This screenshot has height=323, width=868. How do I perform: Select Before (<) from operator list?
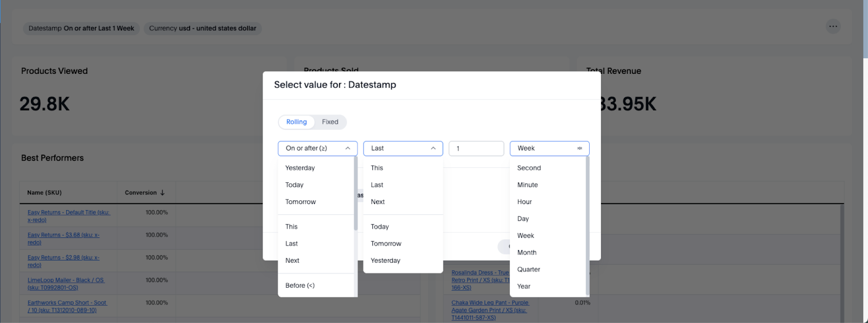coord(300,286)
